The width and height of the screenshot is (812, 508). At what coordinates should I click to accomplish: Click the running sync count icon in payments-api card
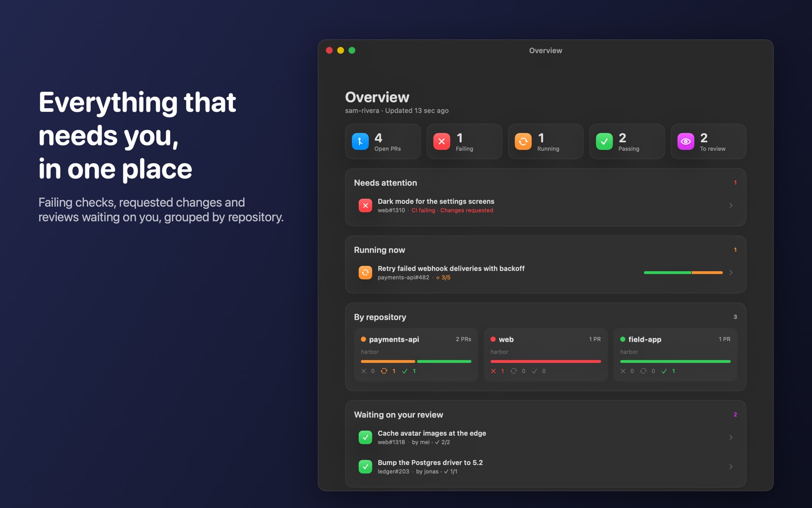(x=384, y=371)
